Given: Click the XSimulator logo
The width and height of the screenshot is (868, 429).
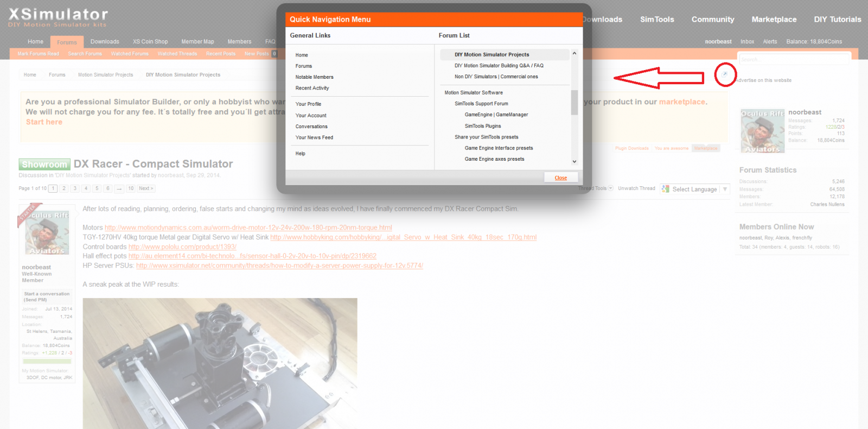Looking at the screenshot, I should pyautogui.click(x=58, y=17).
